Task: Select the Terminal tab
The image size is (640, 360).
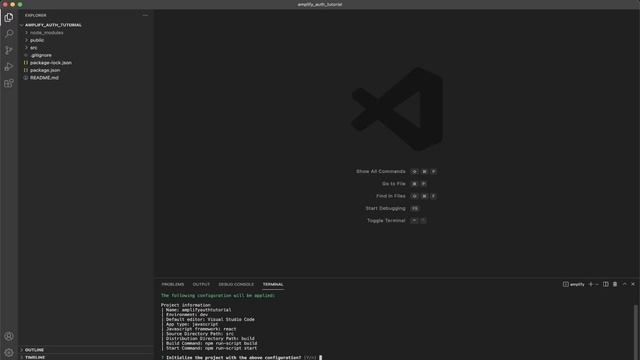Action: click(x=273, y=284)
